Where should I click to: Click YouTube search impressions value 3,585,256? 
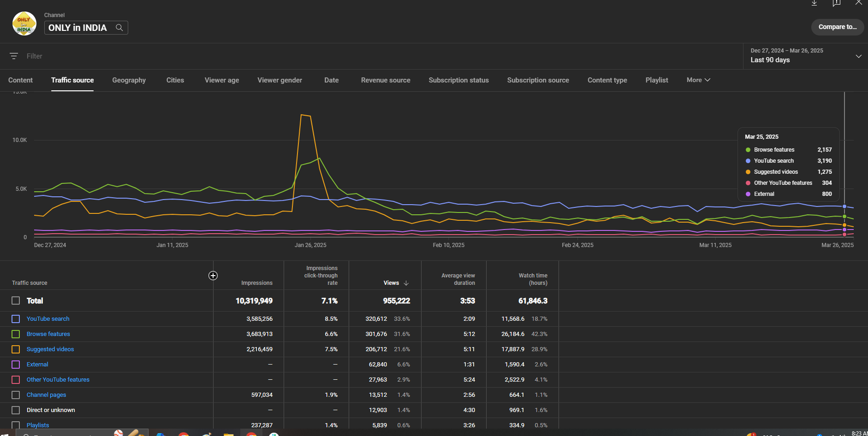[x=260, y=319]
